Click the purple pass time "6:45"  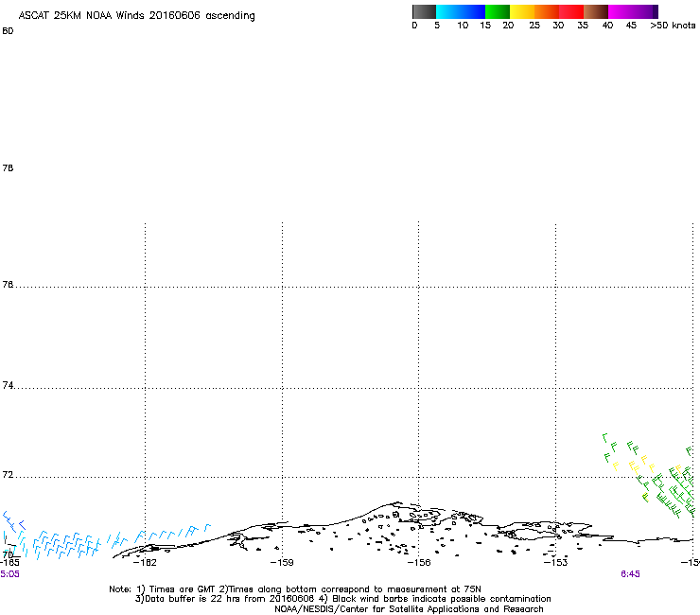click(x=630, y=574)
